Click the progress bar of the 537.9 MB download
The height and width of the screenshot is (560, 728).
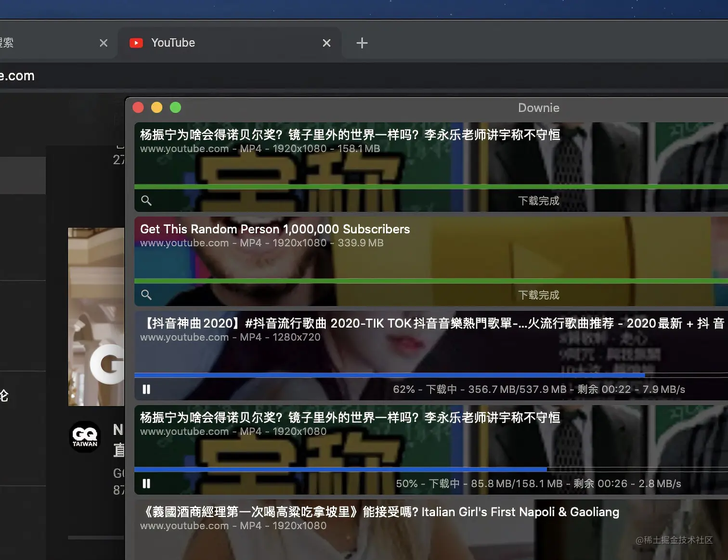431,375
